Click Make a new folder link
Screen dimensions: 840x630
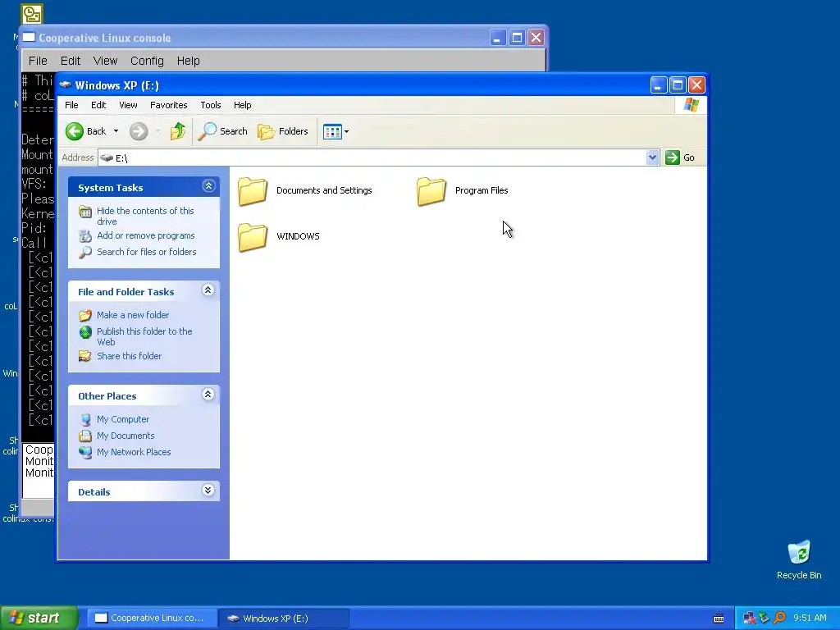[x=133, y=315]
